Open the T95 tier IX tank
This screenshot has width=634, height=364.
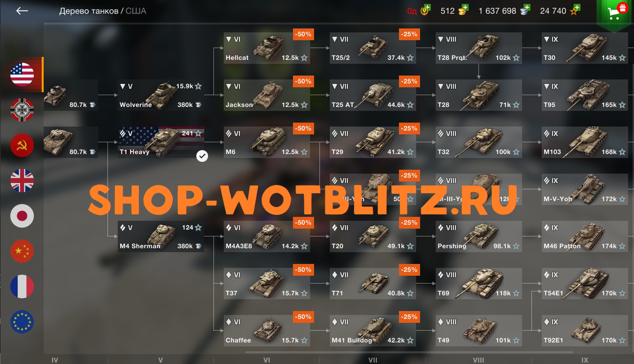click(x=585, y=96)
